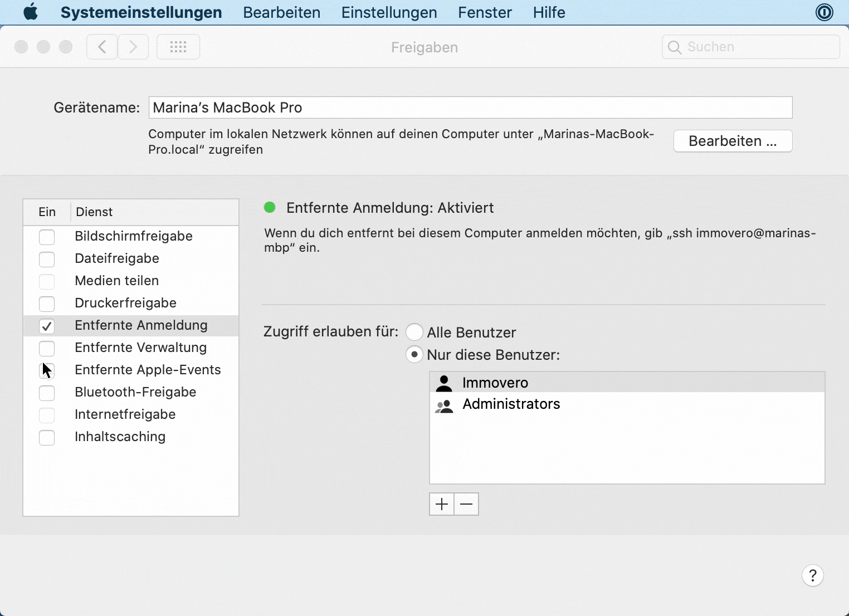Screen dimensions: 849x616
Task: Select Internetfreigabe service row
Action: pos(131,414)
